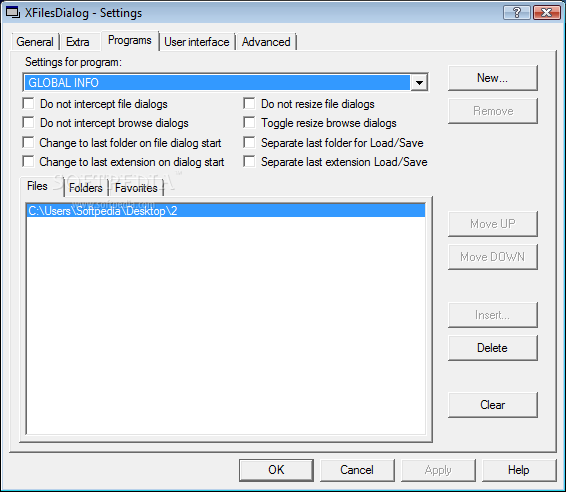Open Help with the bottom Help button

click(519, 470)
